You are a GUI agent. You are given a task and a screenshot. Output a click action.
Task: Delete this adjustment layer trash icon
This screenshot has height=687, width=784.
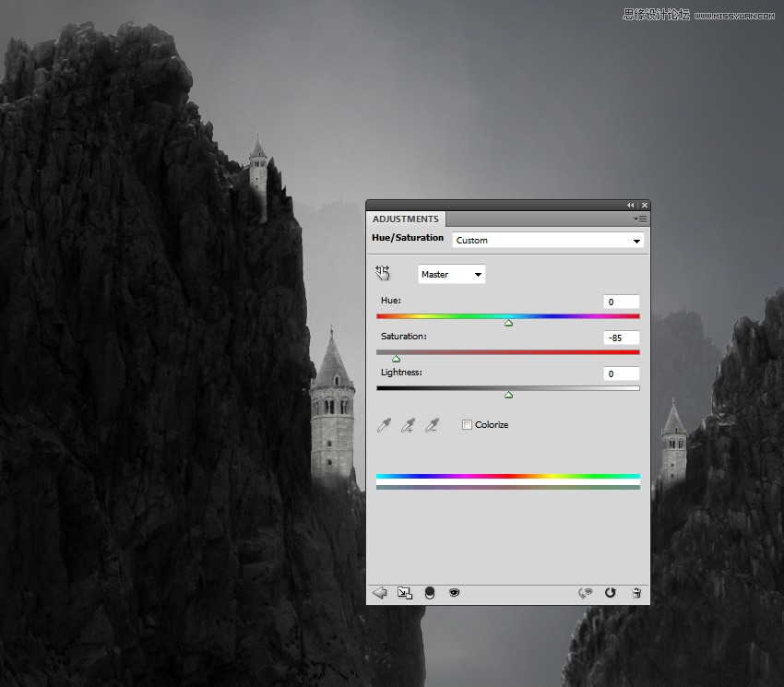coord(636,593)
